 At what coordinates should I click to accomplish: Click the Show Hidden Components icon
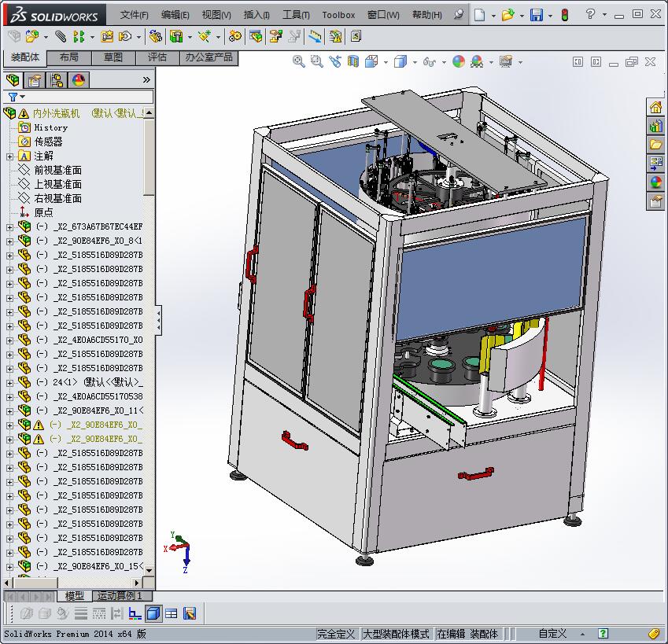point(155,37)
